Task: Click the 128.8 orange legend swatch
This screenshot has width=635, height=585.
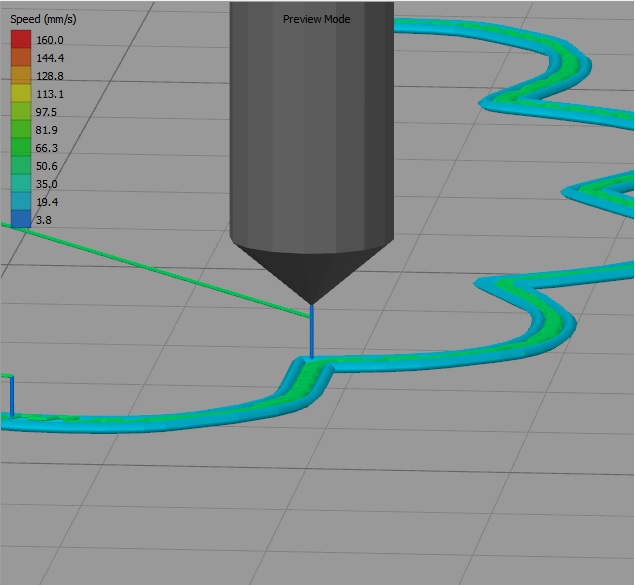Action: click(20, 76)
